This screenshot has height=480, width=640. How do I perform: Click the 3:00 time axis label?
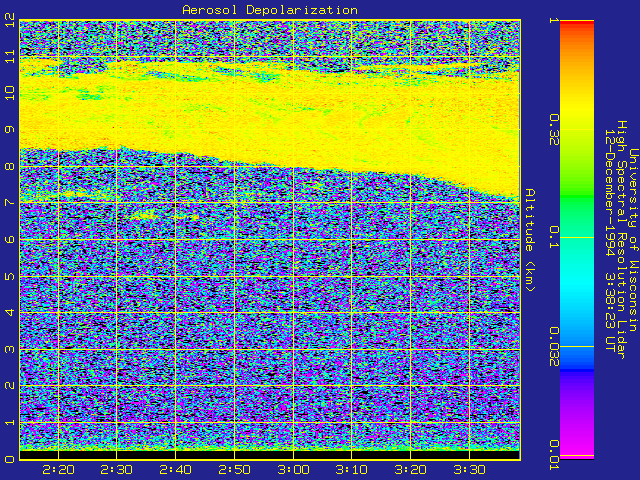[293, 470]
